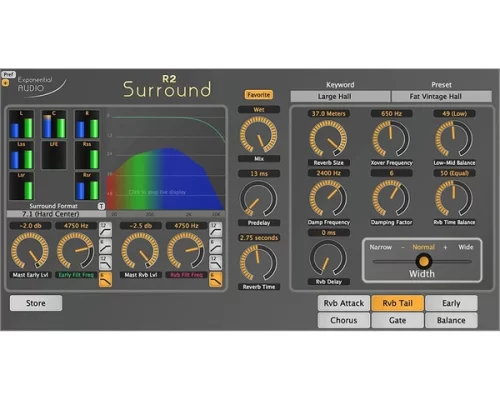Click the 0 ms Rvb Delay value field
Screen dimensions: 500x400
click(329, 233)
